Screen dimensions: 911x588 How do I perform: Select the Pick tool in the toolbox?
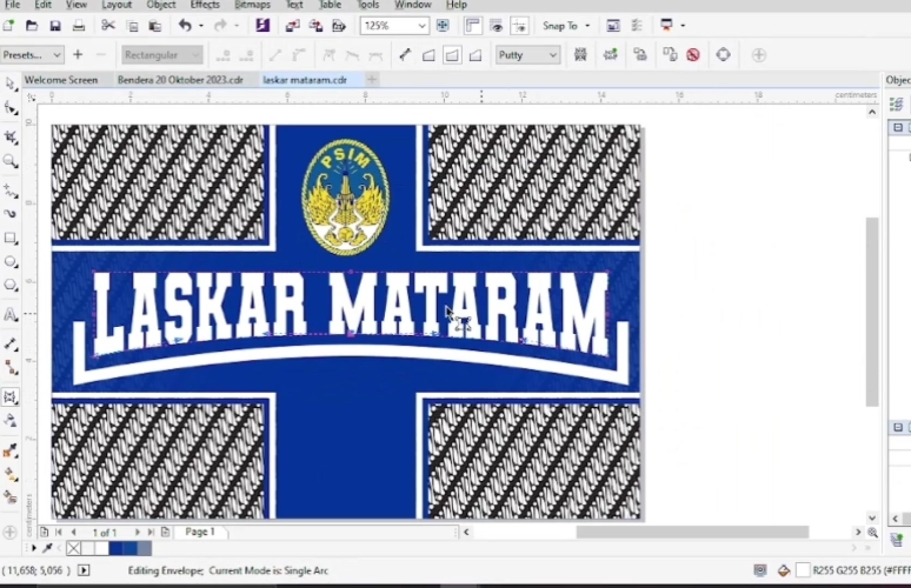(x=10, y=84)
